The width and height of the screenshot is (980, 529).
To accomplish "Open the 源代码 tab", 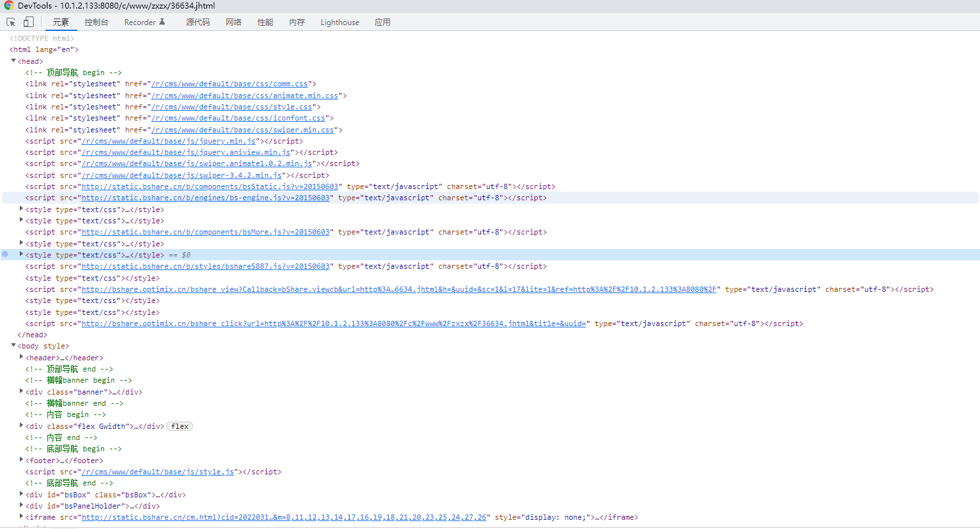I will pos(198,22).
